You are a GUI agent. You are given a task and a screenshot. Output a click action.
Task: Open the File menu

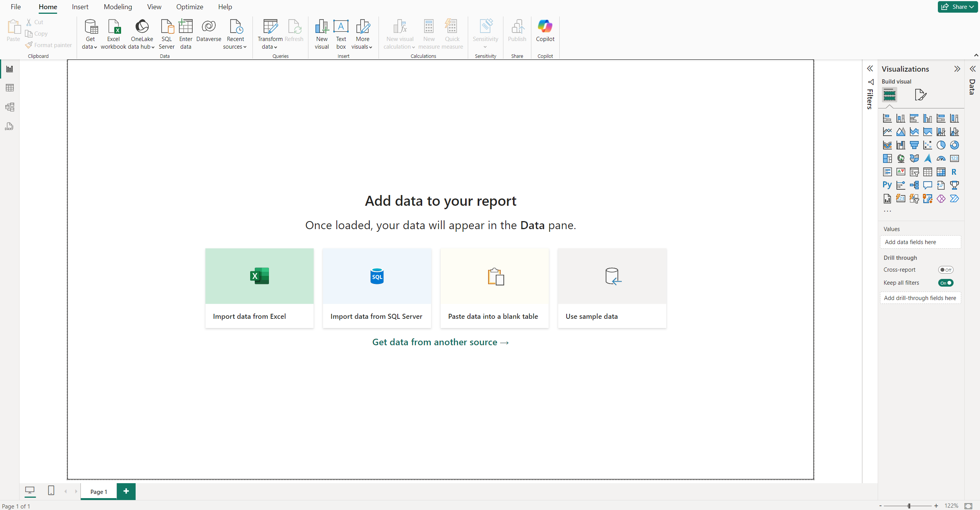[16, 7]
